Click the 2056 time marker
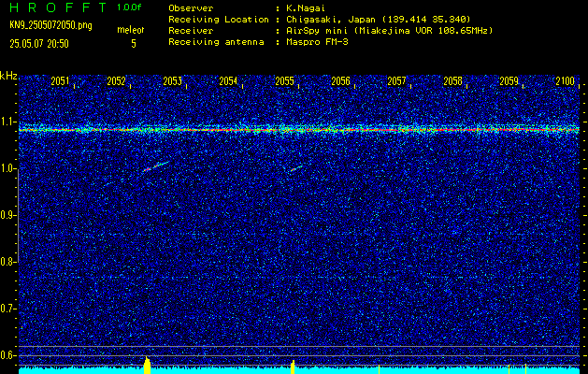The height and width of the screenshot is (374, 588). pyautogui.click(x=340, y=81)
